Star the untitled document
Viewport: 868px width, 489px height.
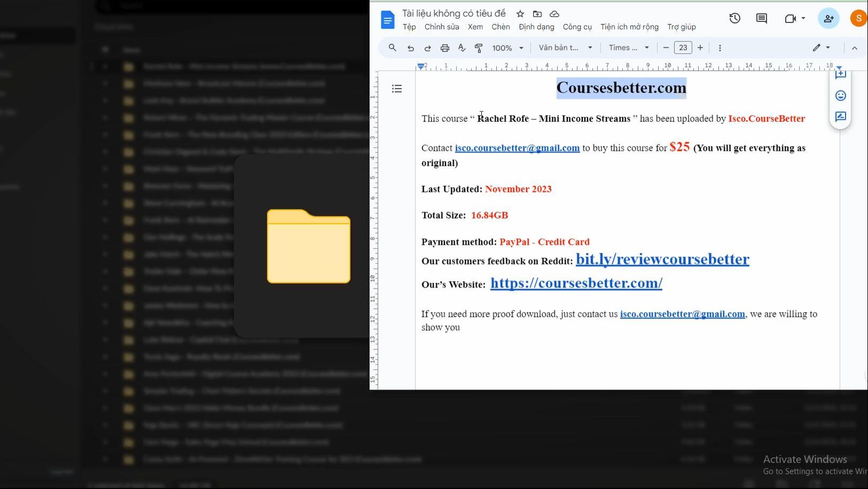tap(520, 14)
